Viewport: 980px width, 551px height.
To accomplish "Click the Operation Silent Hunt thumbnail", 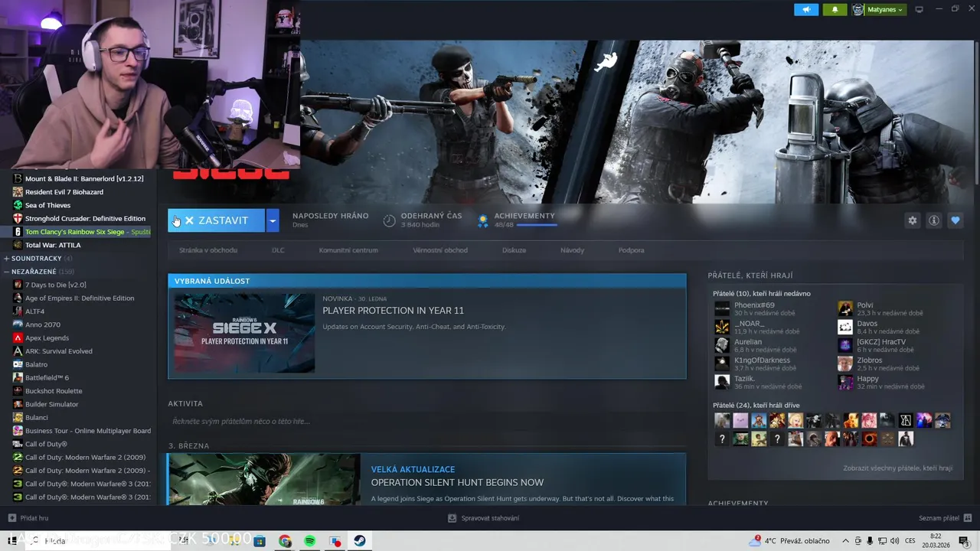I will coord(264,479).
